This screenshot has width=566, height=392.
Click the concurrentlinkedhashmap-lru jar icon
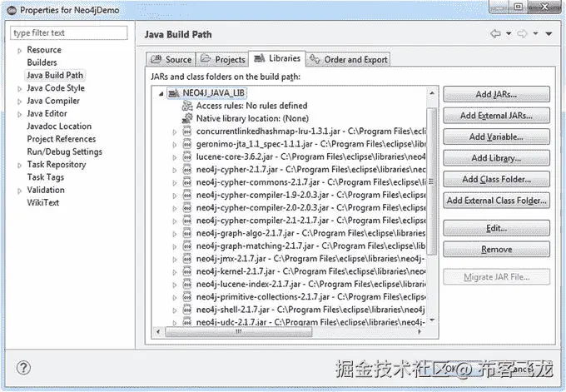pyautogui.click(x=187, y=131)
